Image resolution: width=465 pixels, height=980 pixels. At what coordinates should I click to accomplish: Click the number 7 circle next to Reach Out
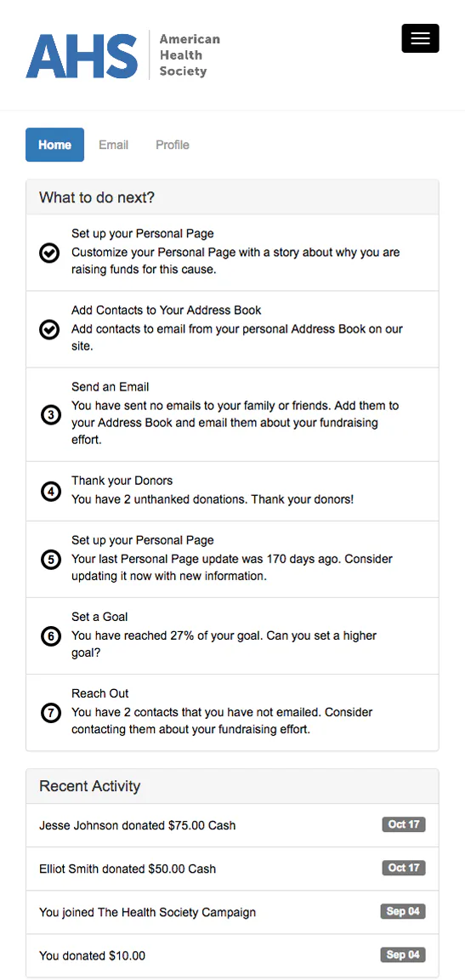[x=50, y=713]
